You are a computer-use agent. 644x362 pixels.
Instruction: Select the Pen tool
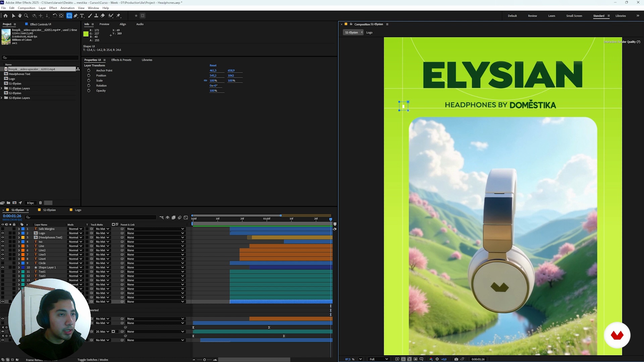76,16
